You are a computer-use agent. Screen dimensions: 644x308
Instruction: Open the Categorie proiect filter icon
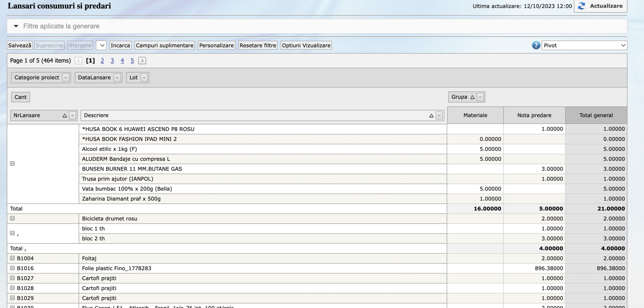66,78
